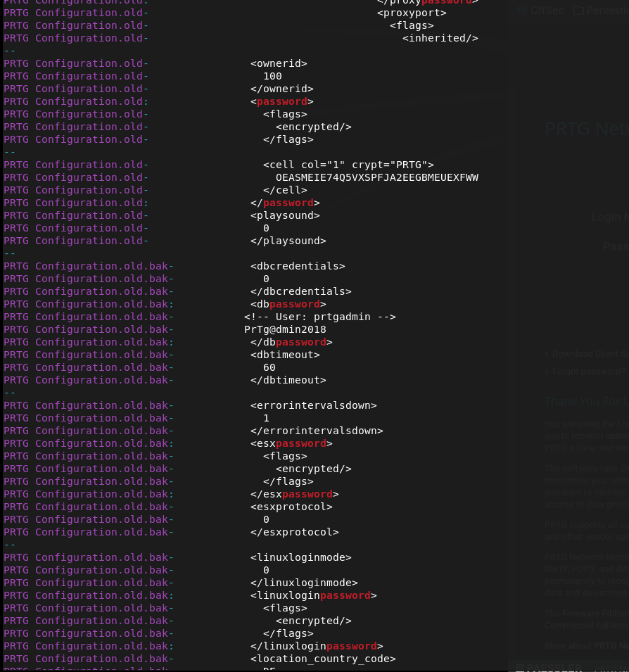This screenshot has height=672, width=629.
Task: Click the <location_country_code> tag
Action: coord(323,659)
